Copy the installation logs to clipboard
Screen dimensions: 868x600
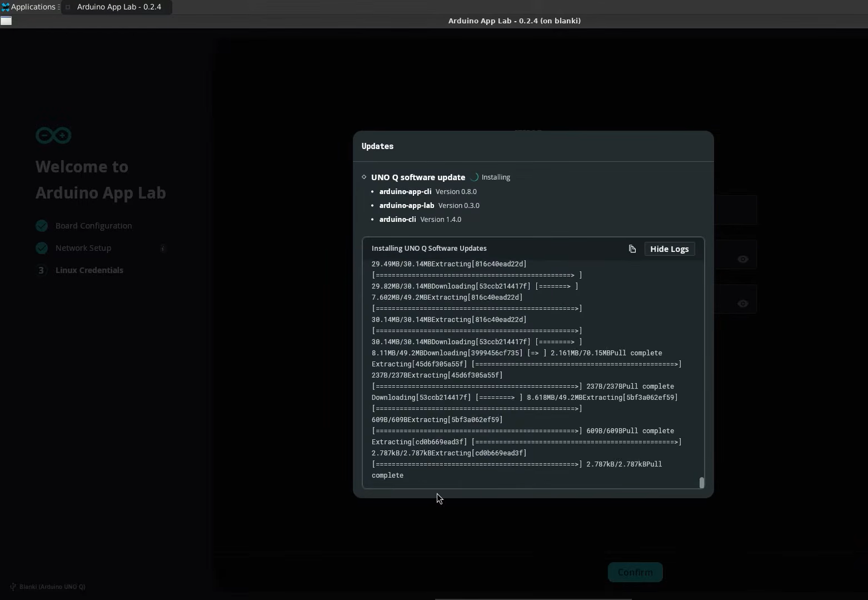pyautogui.click(x=632, y=249)
